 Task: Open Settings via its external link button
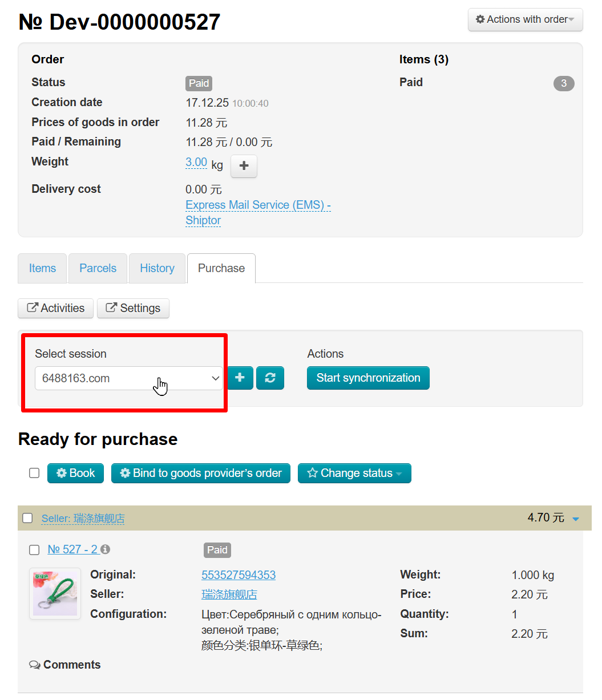point(133,309)
